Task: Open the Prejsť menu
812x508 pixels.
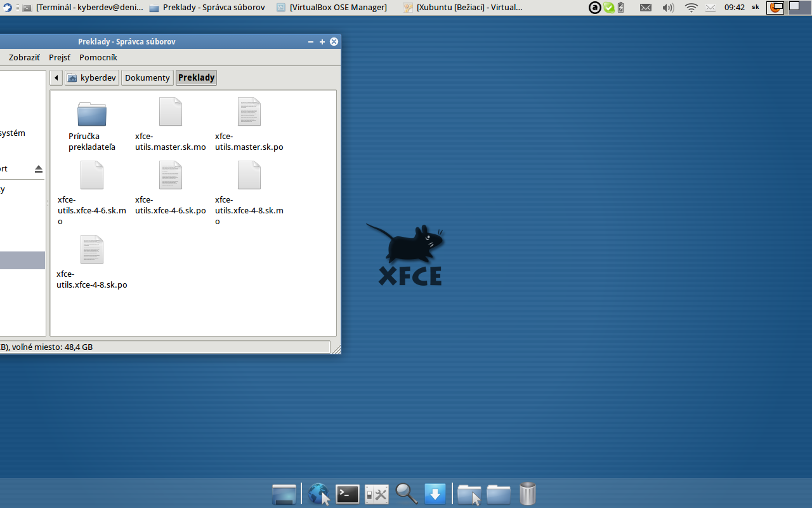Action: [x=60, y=57]
